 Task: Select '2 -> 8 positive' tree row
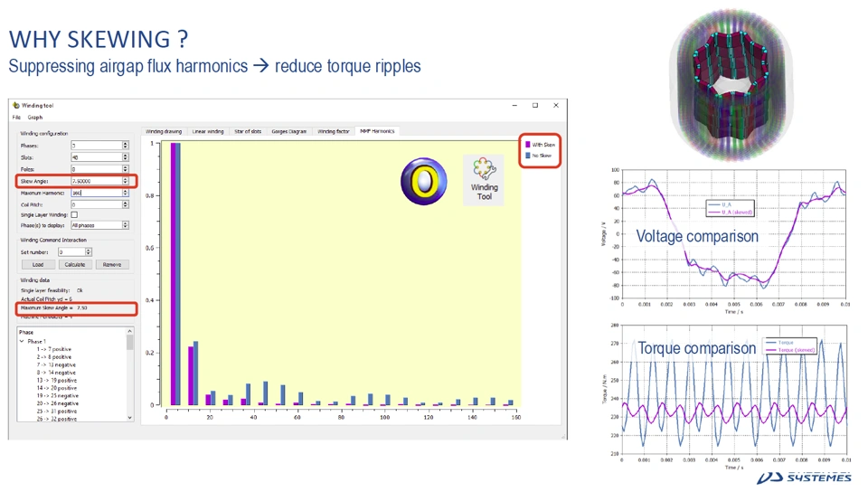point(53,357)
